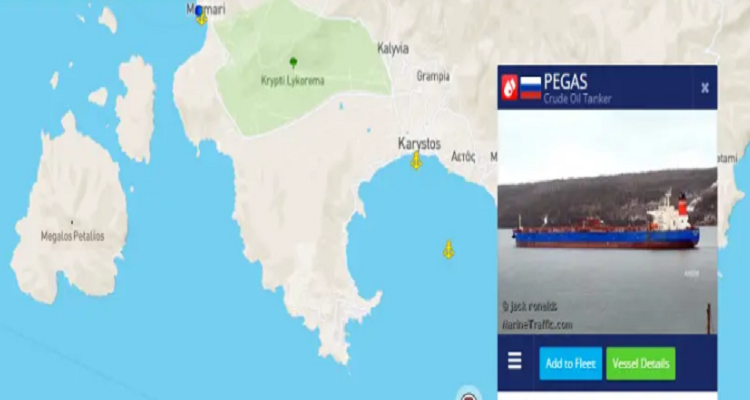Click the anchor icon at Karystos port
The image size is (750, 400).
pyautogui.click(x=416, y=161)
